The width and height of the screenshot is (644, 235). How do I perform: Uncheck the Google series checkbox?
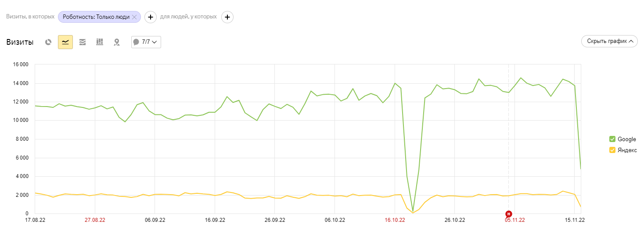click(612, 139)
